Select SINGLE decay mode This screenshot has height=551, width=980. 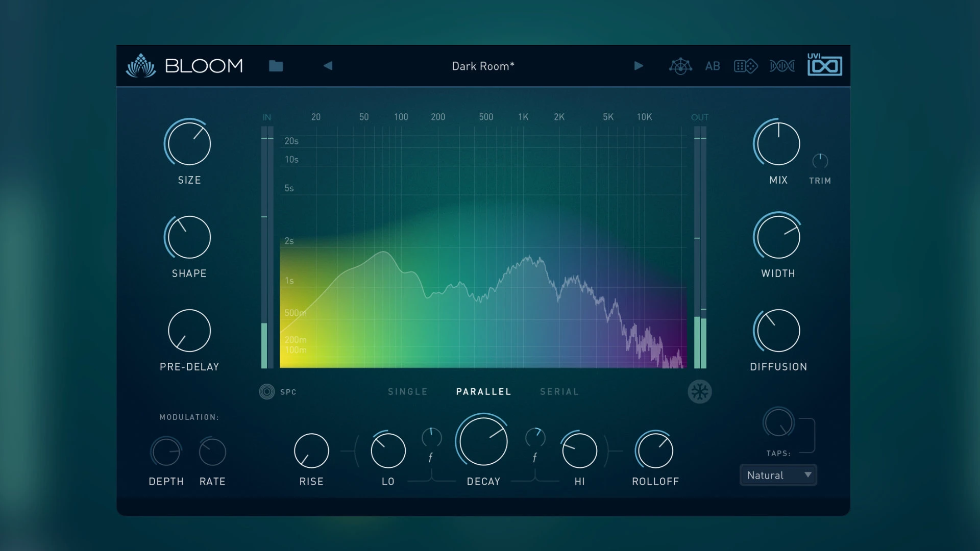click(408, 392)
